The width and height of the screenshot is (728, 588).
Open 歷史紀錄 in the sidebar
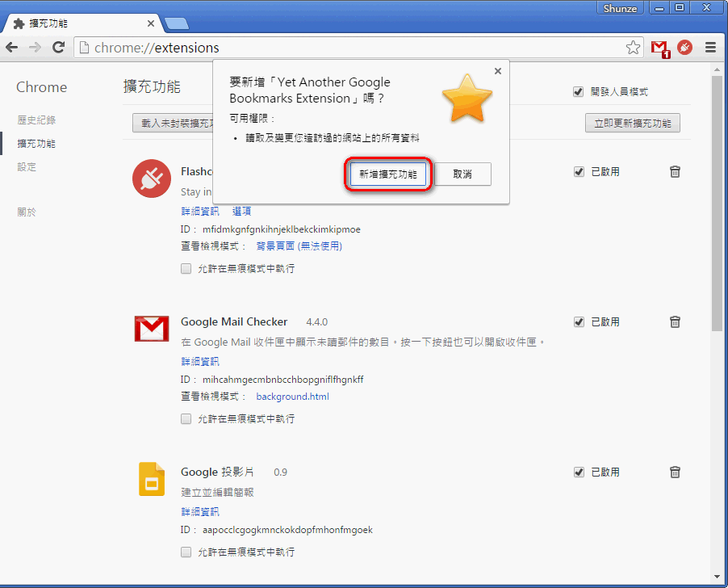36,120
